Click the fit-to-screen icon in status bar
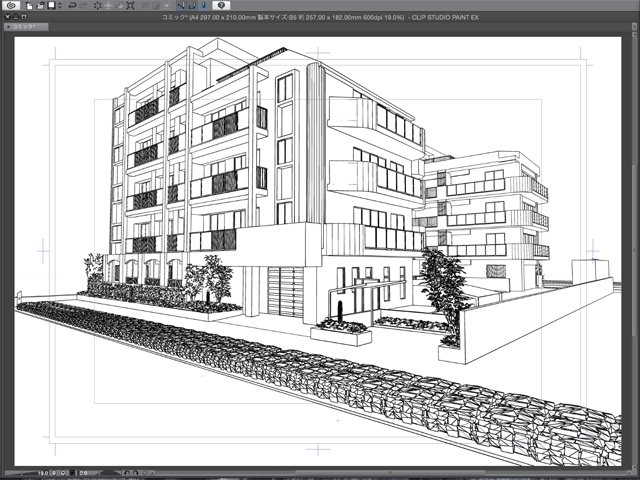Screen dimensions: 640x480 pyautogui.click(x=72, y=473)
